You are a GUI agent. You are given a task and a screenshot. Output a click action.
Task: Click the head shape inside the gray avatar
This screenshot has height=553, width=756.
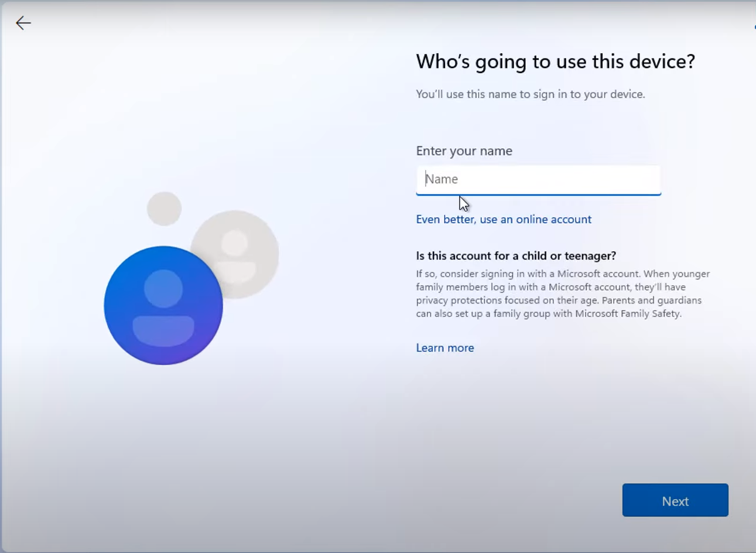tap(235, 243)
